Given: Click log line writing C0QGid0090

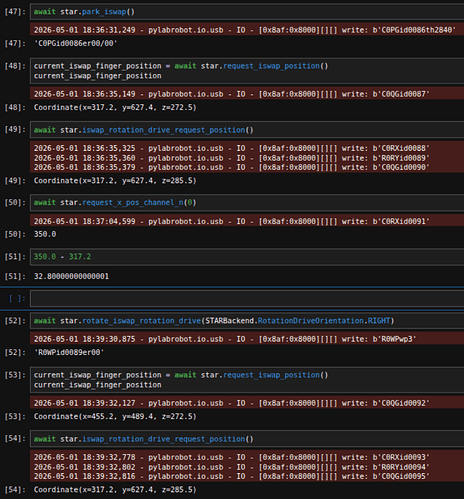Looking at the screenshot, I should [232, 167].
